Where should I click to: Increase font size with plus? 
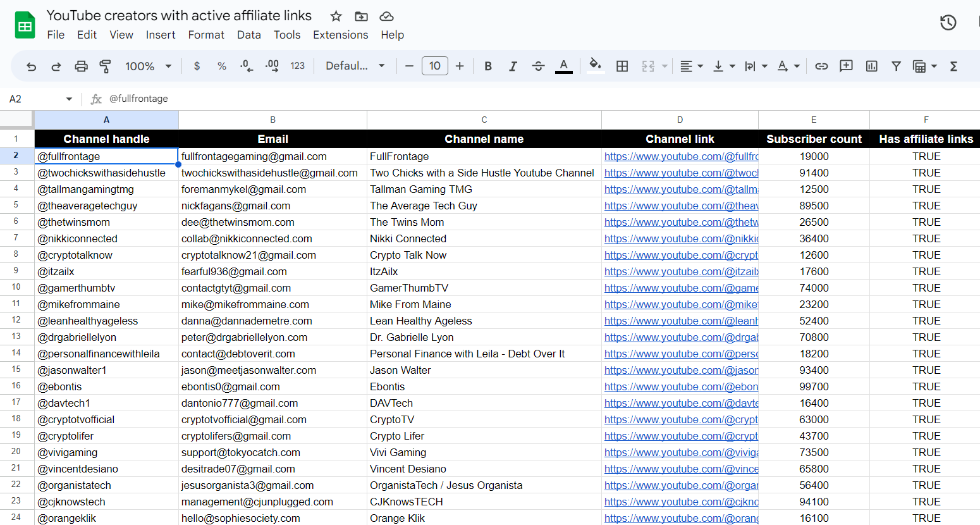pos(460,66)
